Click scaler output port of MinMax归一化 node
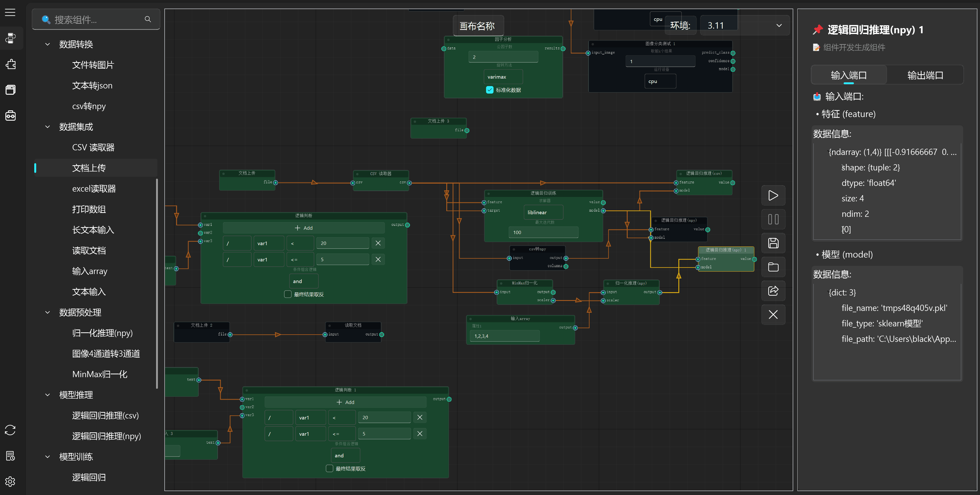The width and height of the screenshot is (980, 495). (x=553, y=300)
